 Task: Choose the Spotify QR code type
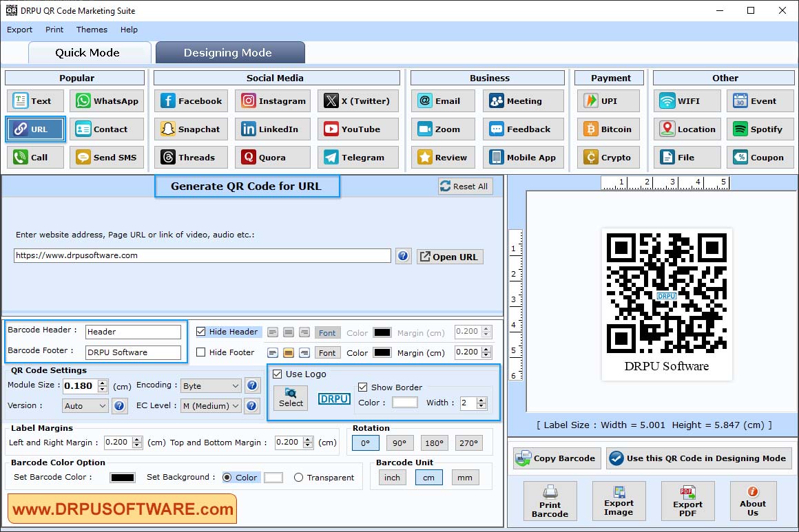760,129
